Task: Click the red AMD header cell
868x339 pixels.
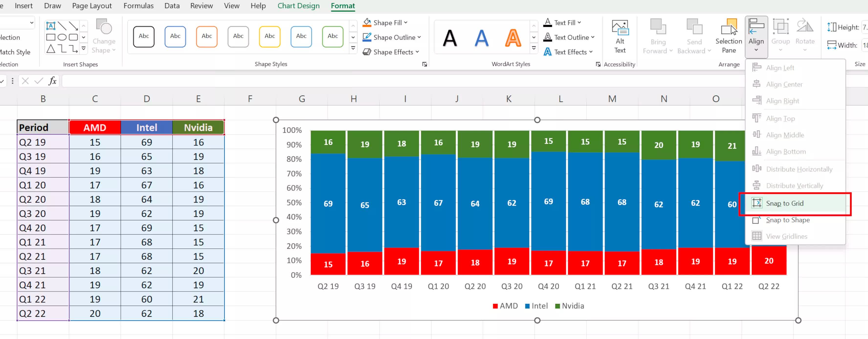Action: 95,128
